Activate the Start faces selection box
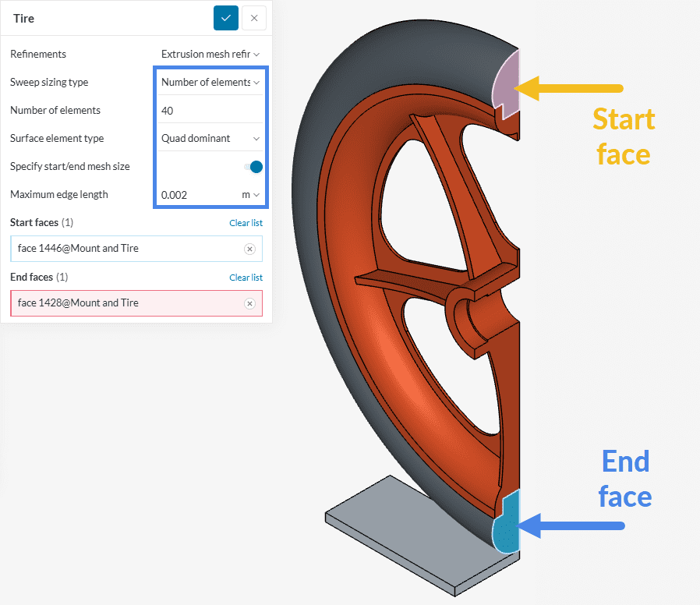The image size is (700, 605). tap(125, 249)
